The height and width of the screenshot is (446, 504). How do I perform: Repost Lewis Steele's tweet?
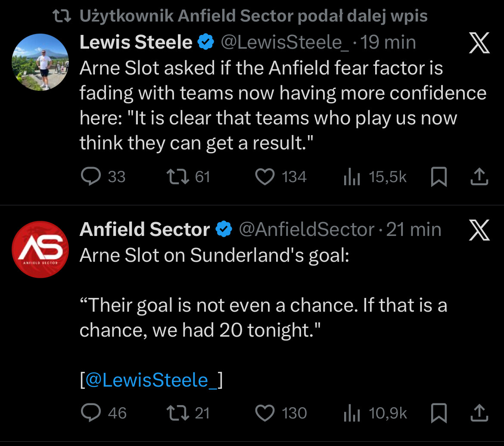(176, 177)
